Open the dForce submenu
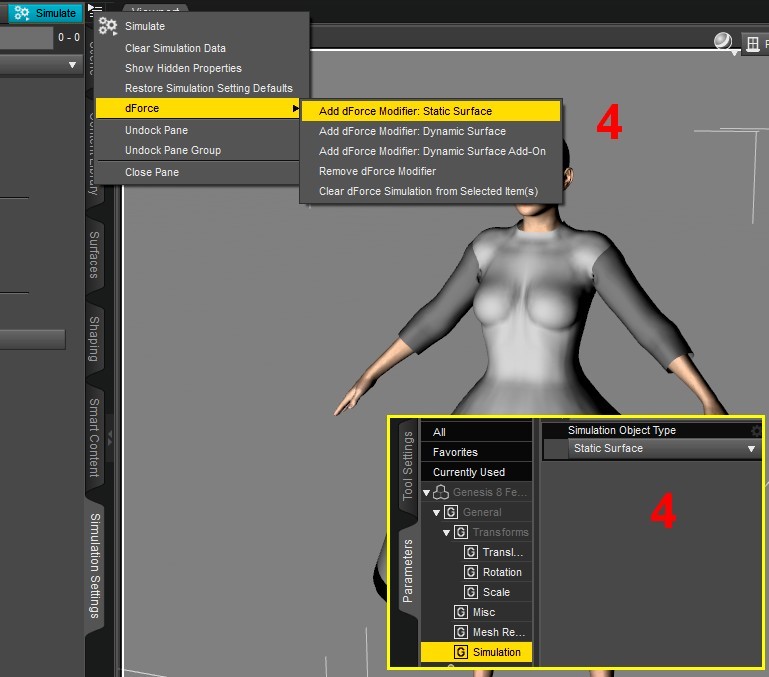 pyautogui.click(x=198, y=108)
